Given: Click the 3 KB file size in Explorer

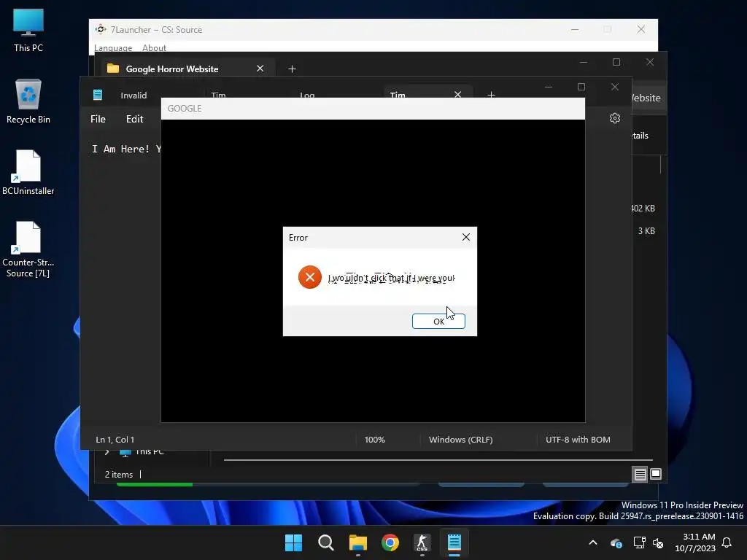Looking at the screenshot, I should coord(646,231).
